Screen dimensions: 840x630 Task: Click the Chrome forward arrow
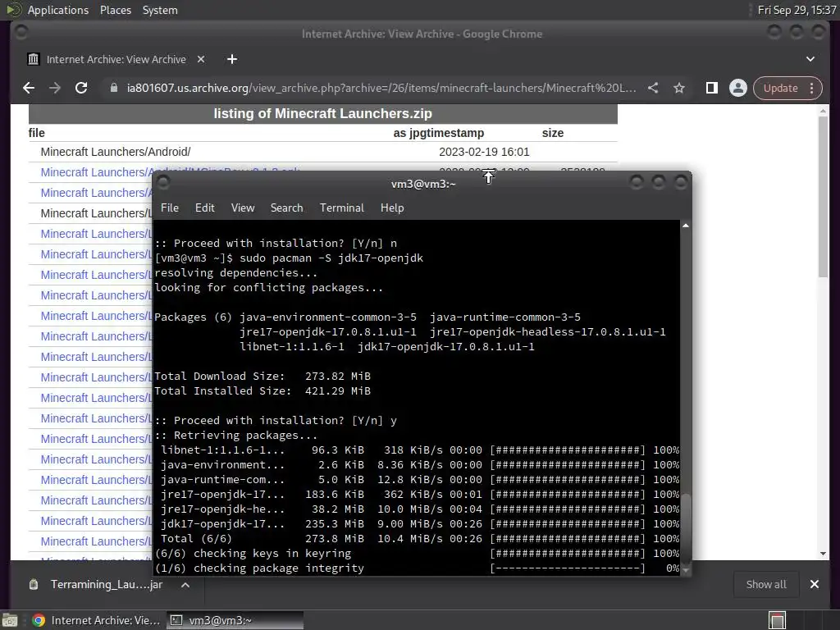coord(55,88)
